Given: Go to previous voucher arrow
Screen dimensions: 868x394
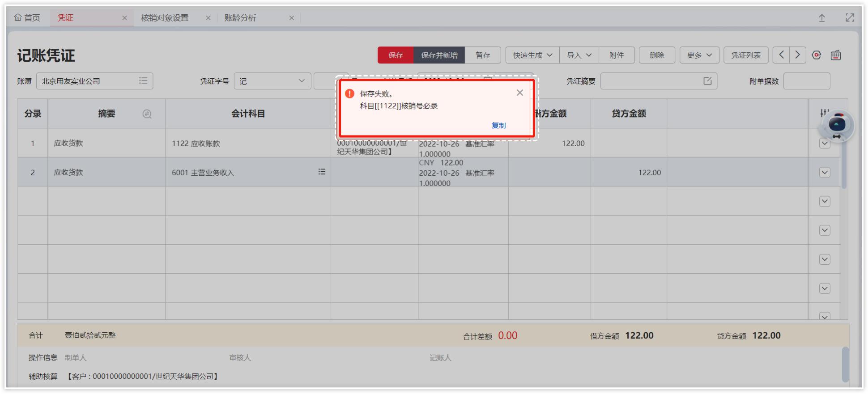Looking at the screenshot, I should click(781, 55).
